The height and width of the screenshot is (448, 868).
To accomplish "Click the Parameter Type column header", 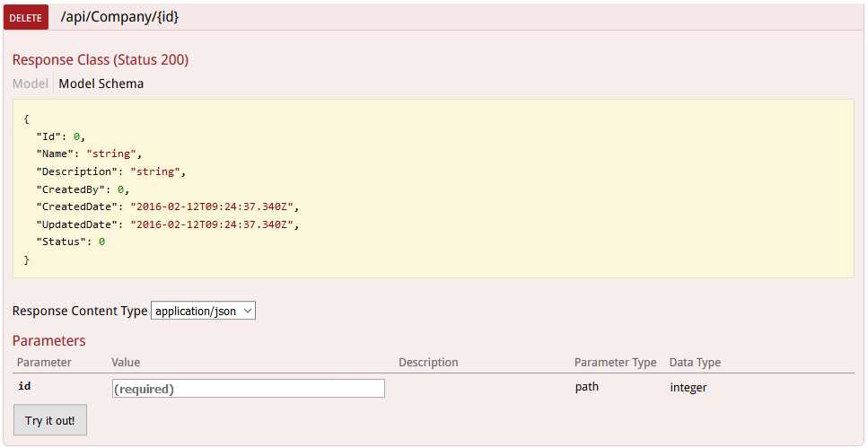I will coord(615,362).
